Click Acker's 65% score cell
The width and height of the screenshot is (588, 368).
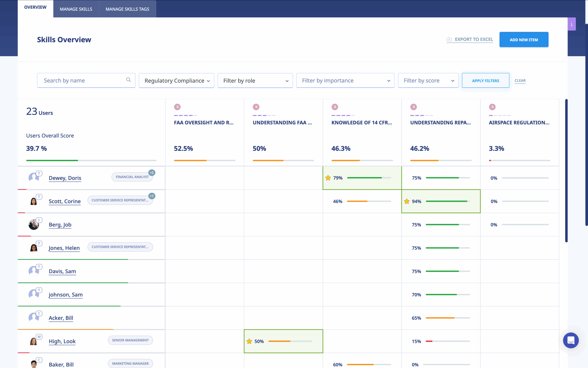click(x=441, y=318)
